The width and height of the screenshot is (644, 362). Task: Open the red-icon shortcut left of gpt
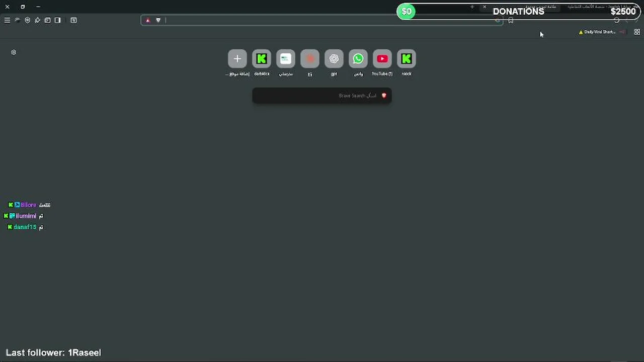310,59
